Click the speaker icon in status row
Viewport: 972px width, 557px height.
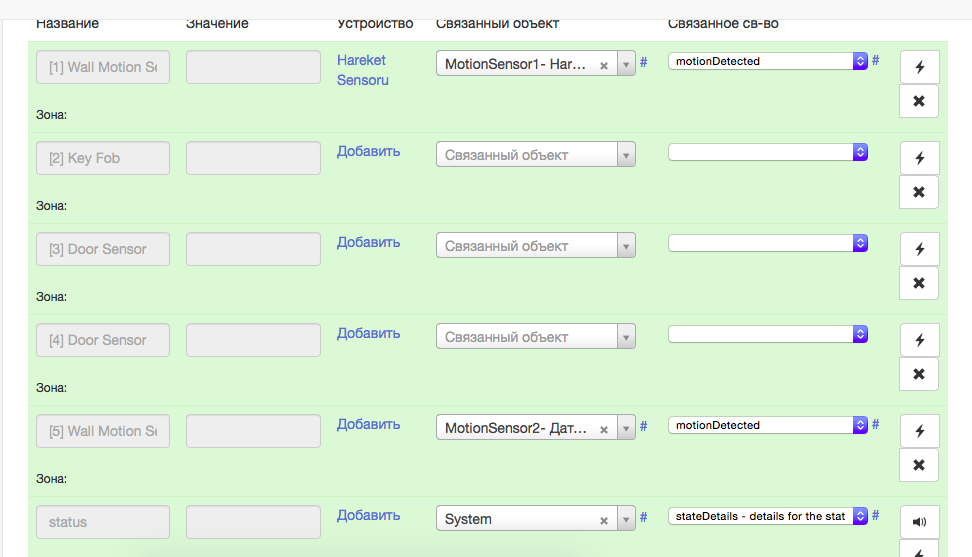(919, 522)
